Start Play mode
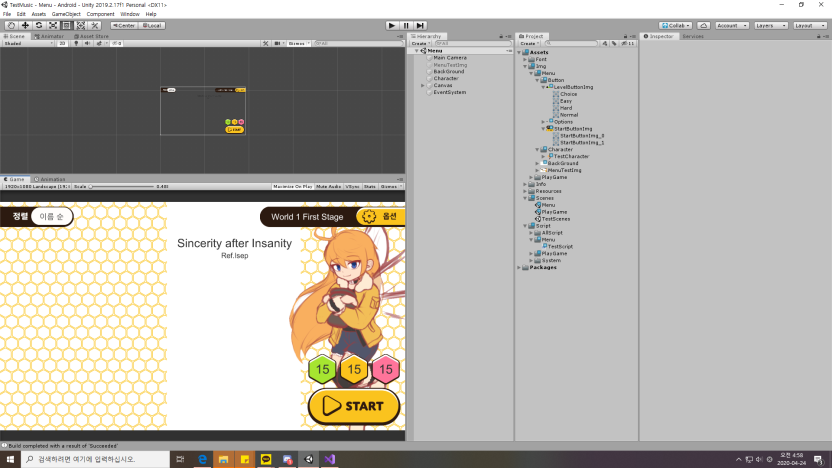Viewport: 832px width, 468px height. pyautogui.click(x=392, y=25)
